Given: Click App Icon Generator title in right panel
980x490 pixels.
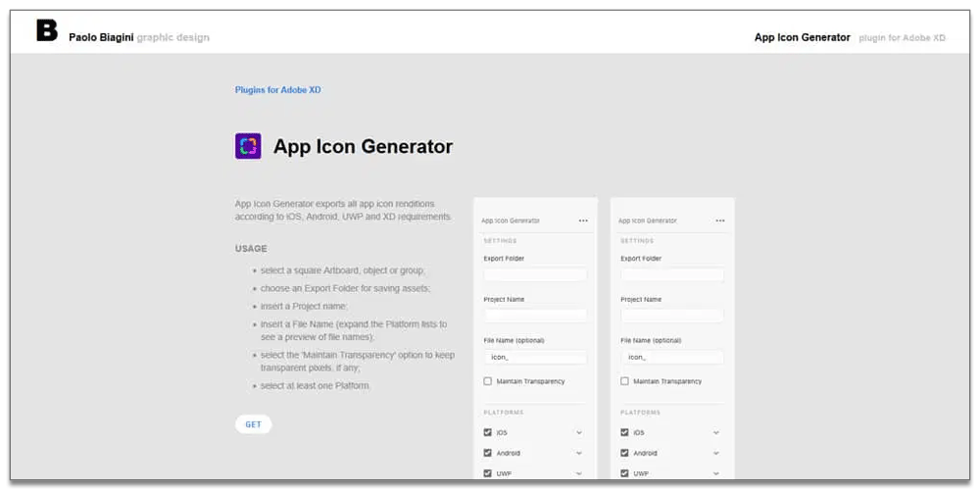Looking at the screenshot, I should pyautogui.click(x=648, y=220).
